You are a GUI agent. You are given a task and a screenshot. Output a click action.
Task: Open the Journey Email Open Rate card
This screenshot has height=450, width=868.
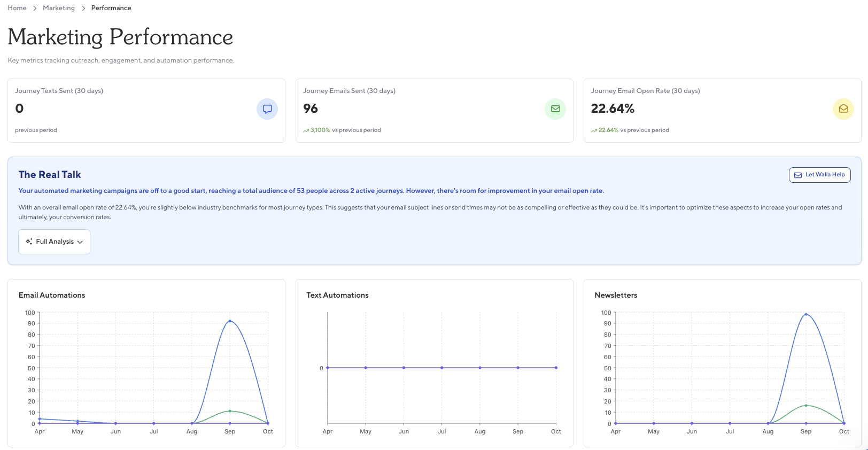[722, 111]
